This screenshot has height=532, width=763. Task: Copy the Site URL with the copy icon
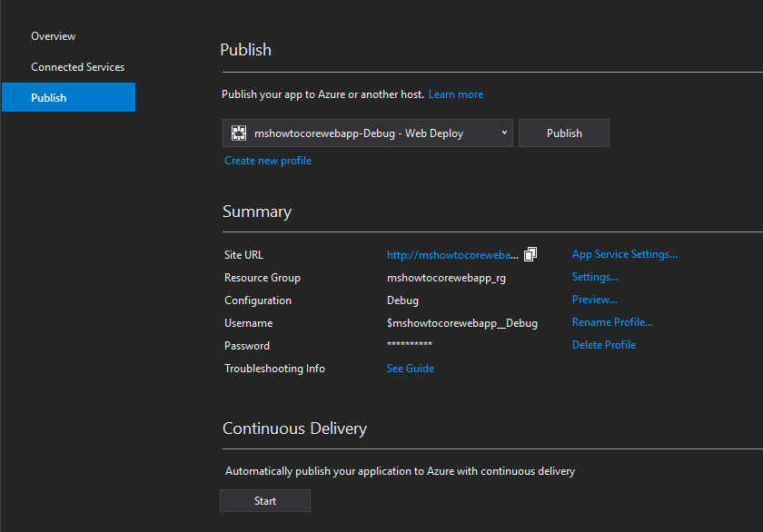pyautogui.click(x=530, y=254)
